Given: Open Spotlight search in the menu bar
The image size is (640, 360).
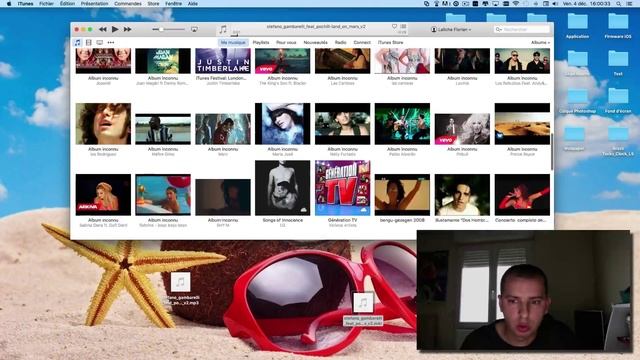Looking at the screenshot, I should click(619, 3).
